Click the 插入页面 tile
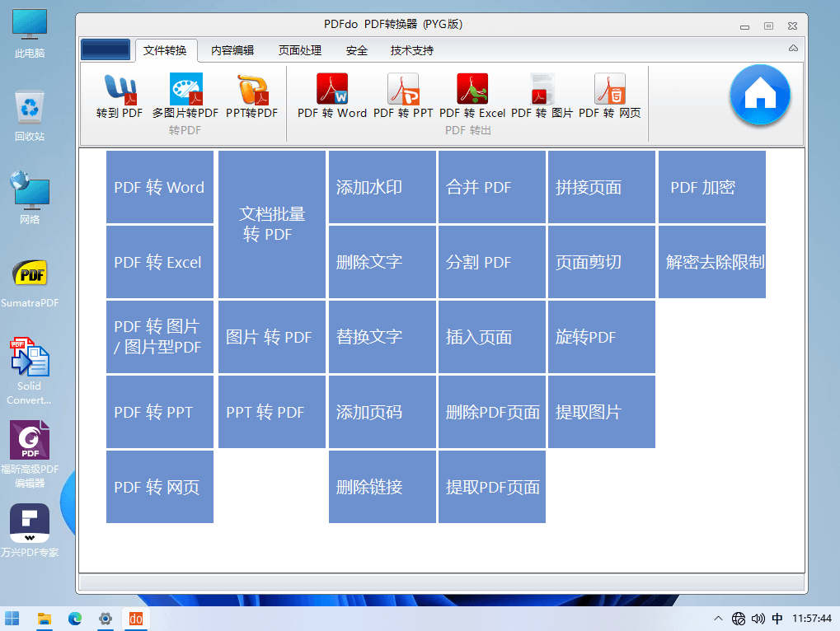The height and width of the screenshot is (631, 840). pyautogui.click(x=492, y=337)
